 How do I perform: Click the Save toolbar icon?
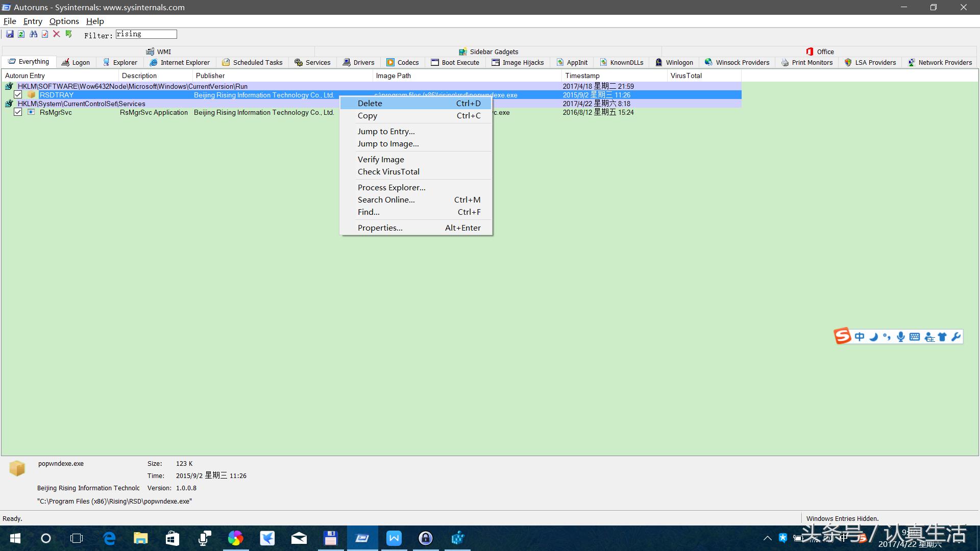pyautogui.click(x=10, y=34)
